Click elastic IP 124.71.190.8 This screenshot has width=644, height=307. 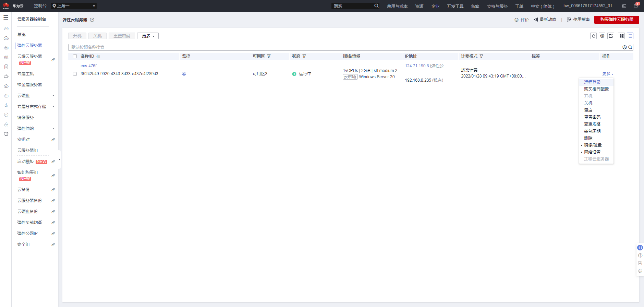pos(417,66)
